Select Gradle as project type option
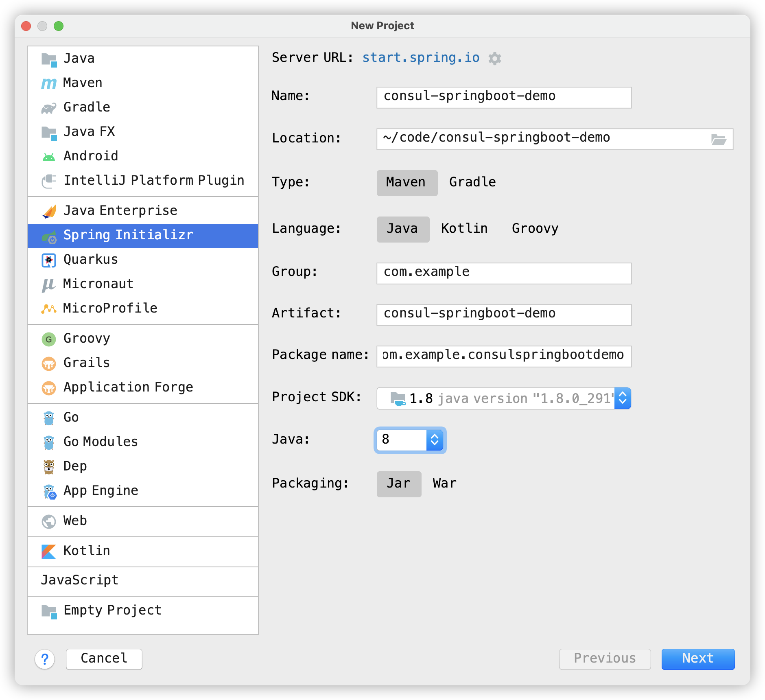Viewport: 765px width, 700px height. 472,182
